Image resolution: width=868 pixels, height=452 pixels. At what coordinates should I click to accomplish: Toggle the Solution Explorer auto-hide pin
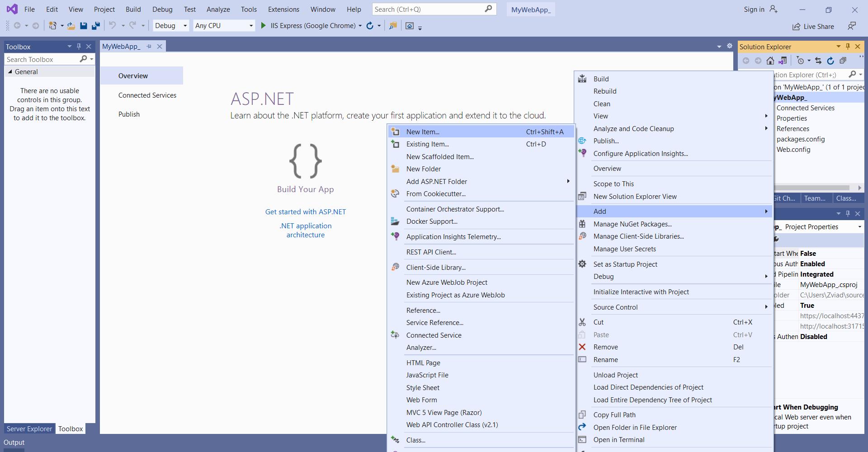(848, 46)
